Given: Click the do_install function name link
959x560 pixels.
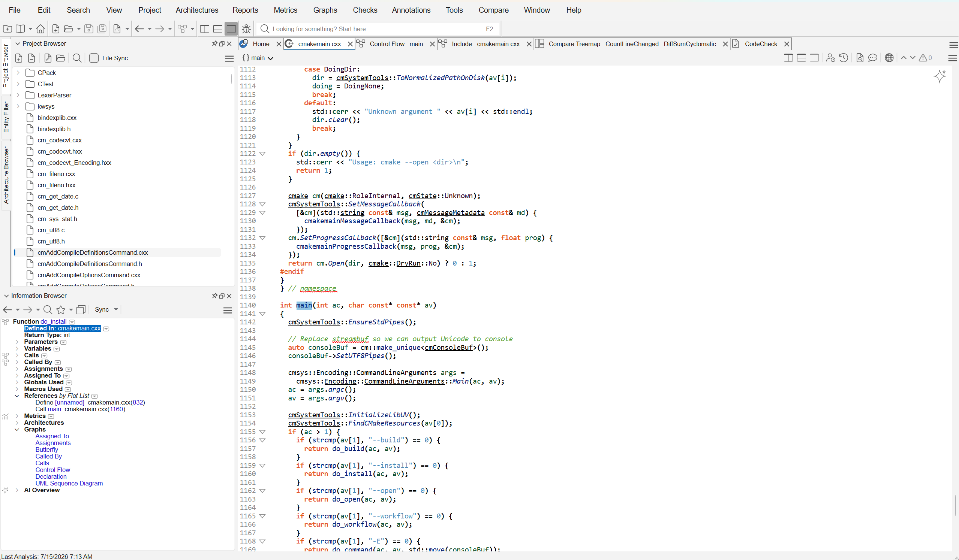Looking at the screenshot, I should (53, 322).
